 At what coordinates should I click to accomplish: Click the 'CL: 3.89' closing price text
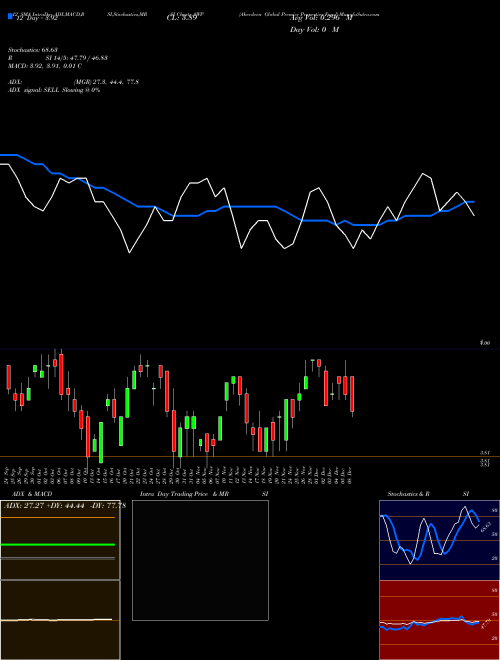coord(182,18)
